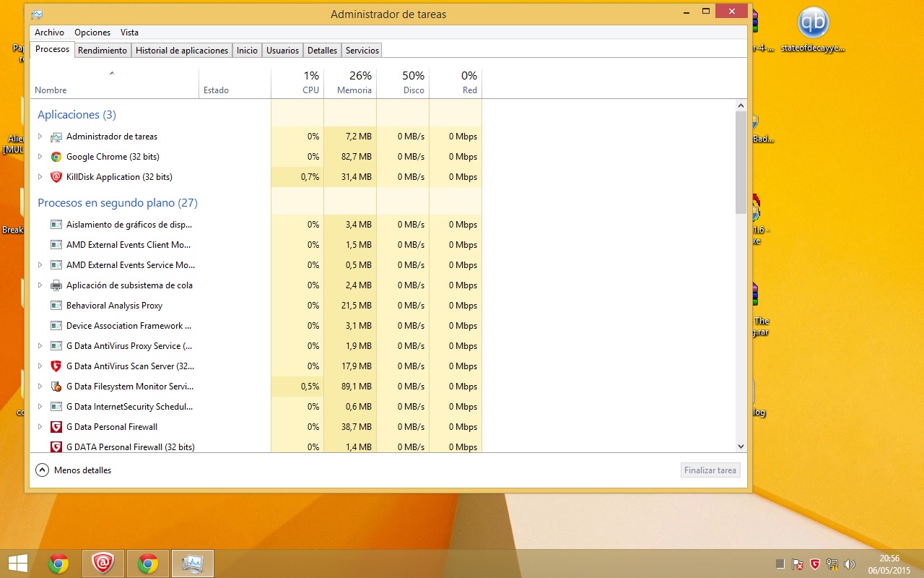Click the Behavioral Analysis Proxy process icon
The width and height of the screenshot is (924, 578).
point(56,306)
